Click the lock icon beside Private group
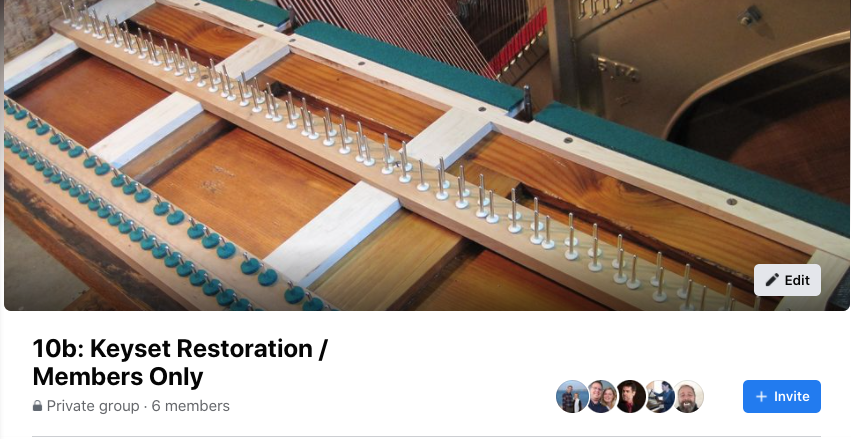This screenshot has width=851, height=439. [x=37, y=406]
